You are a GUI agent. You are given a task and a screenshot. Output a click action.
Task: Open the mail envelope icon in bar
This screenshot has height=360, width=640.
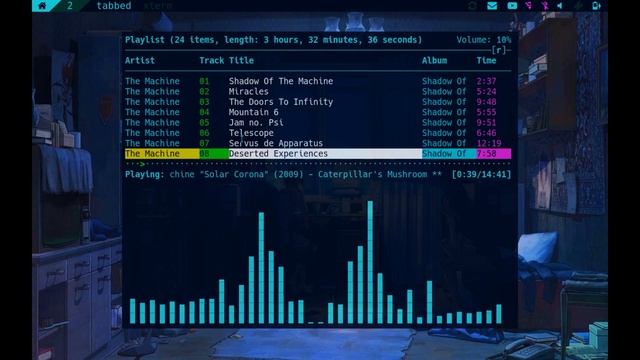[x=492, y=6]
